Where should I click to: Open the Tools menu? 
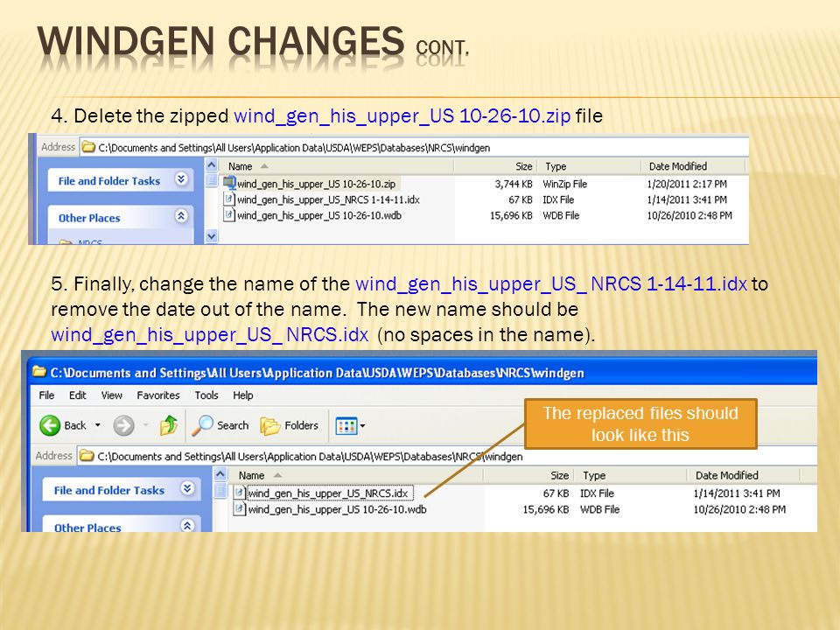[206, 395]
